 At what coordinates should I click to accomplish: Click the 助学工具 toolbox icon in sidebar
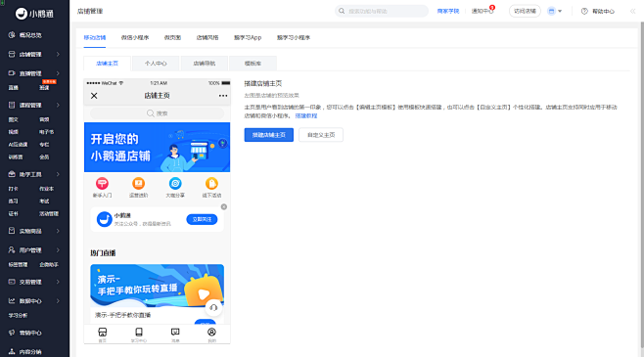pos(12,174)
